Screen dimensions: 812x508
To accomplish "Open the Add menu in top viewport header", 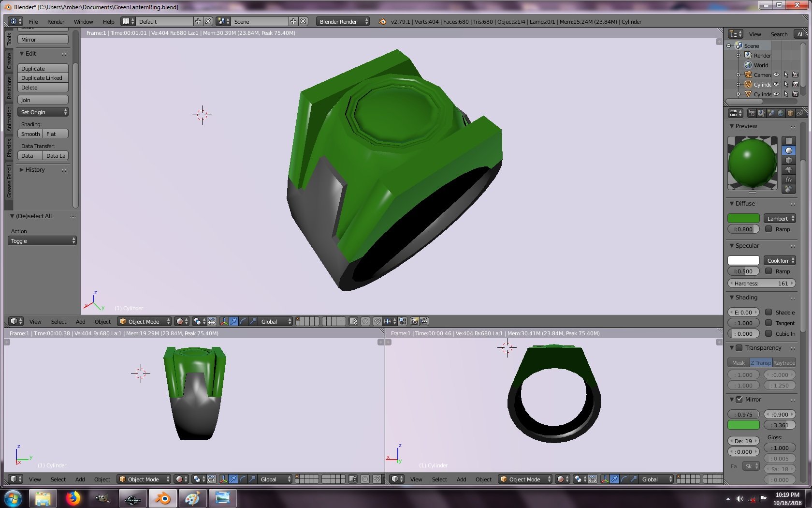I will tap(81, 322).
